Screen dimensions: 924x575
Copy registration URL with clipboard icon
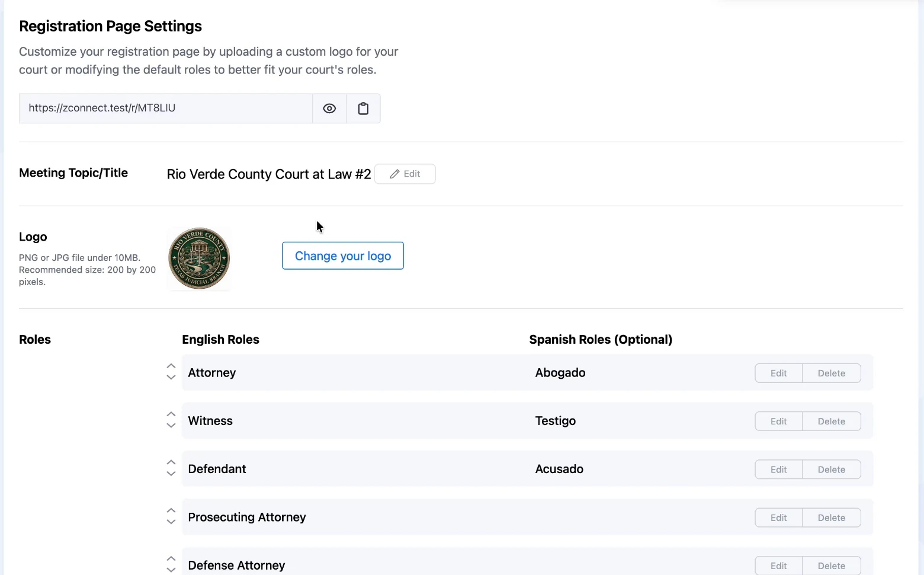click(363, 108)
